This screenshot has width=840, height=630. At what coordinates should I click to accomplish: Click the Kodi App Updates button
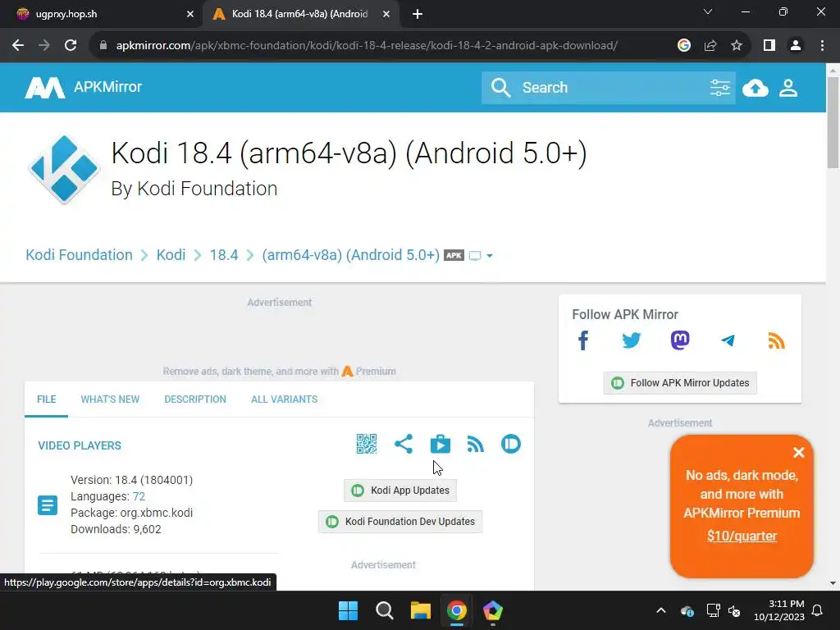tap(400, 491)
